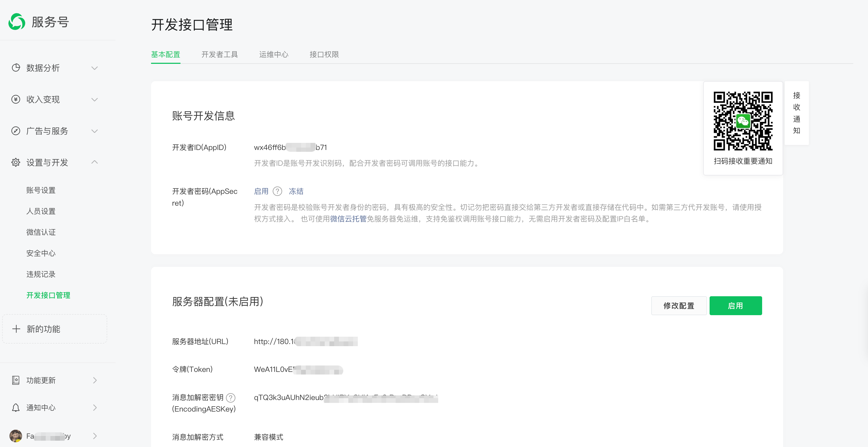Screen dimensions: 868x447
Task: Click the notification QR code image
Action: (743, 121)
